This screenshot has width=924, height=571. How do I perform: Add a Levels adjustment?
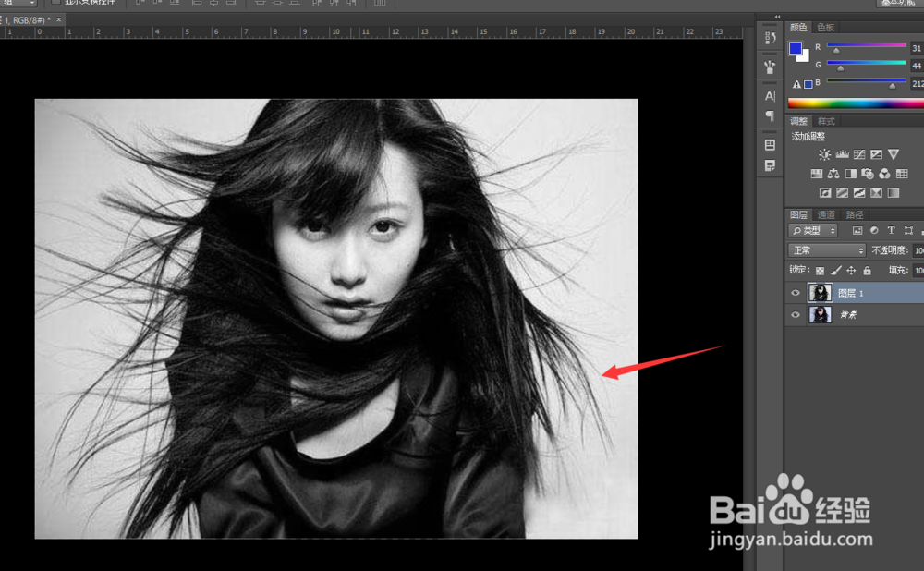coord(842,154)
